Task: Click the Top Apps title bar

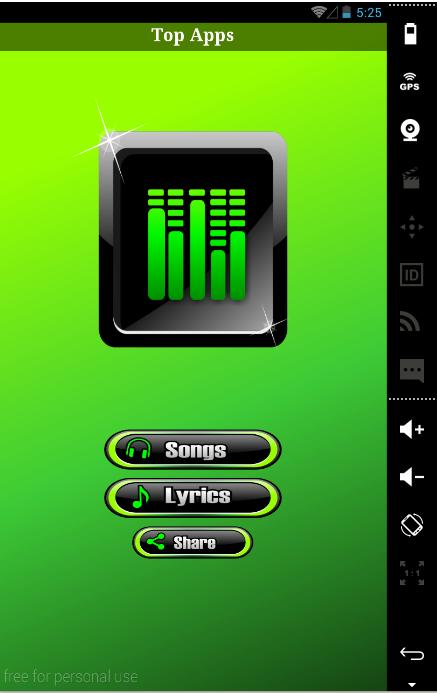Action: coord(193,36)
